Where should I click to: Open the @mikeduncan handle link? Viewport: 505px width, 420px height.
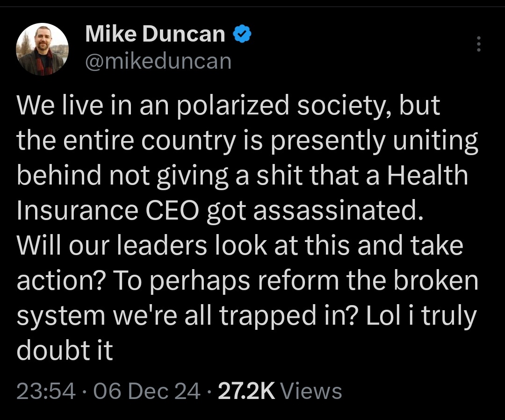(158, 61)
